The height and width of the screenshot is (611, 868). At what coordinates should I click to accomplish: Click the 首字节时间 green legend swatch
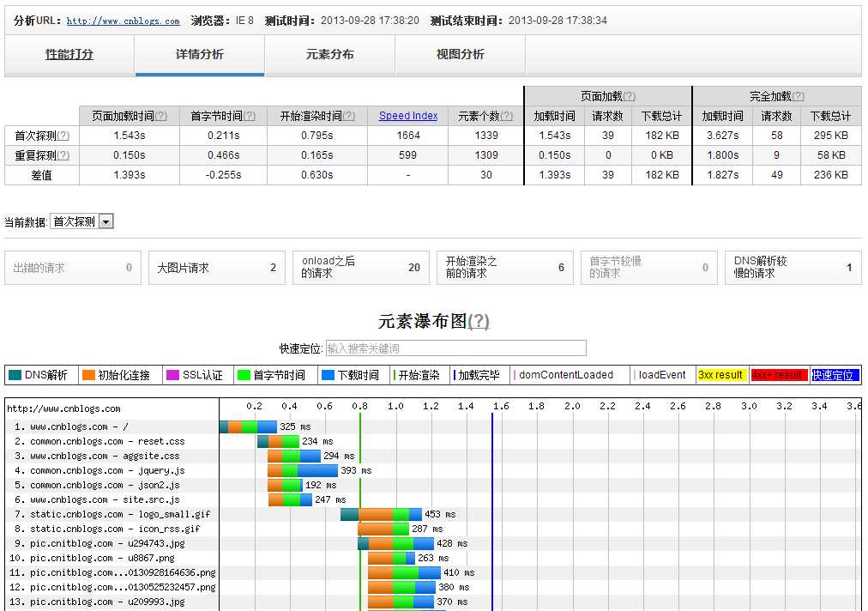coord(244,375)
